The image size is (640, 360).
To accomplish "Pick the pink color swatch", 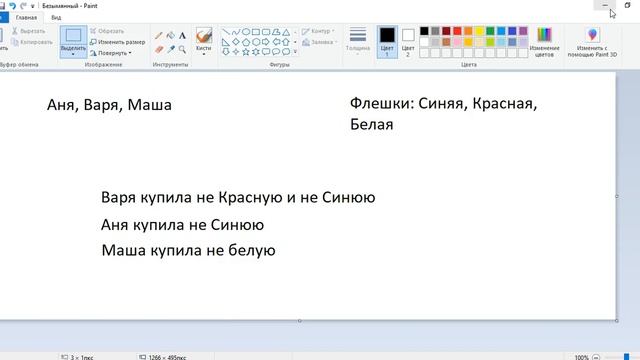I will (x=457, y=42).
